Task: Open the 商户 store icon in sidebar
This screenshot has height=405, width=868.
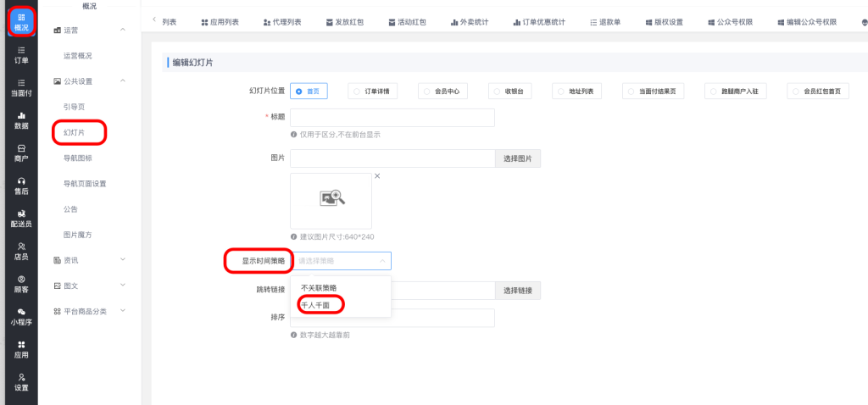Action: [21, 153]
